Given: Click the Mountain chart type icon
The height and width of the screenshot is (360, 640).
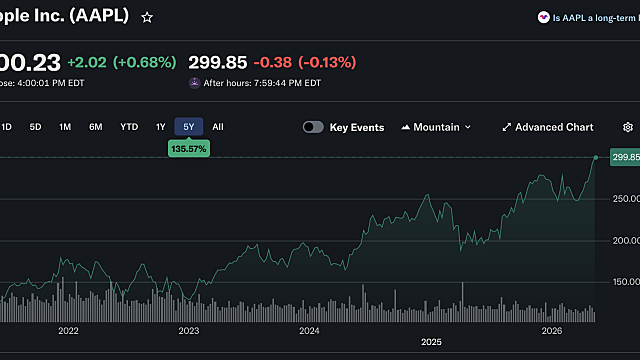Looking at the screenshot, I should (405, 127).
